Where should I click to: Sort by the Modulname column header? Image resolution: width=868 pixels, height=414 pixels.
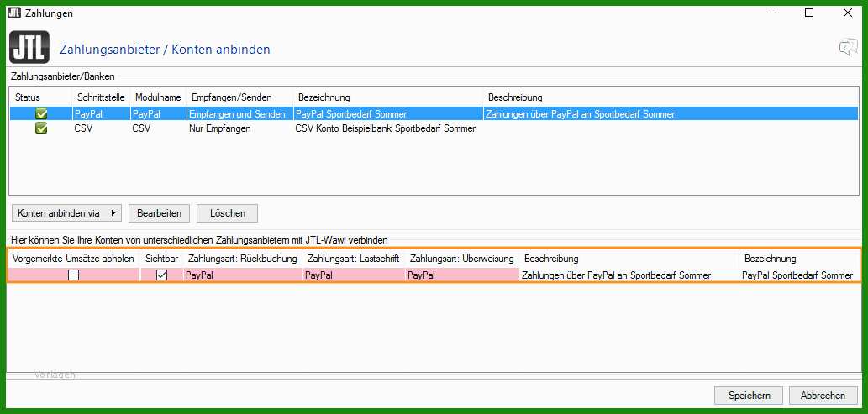(158, 97)
